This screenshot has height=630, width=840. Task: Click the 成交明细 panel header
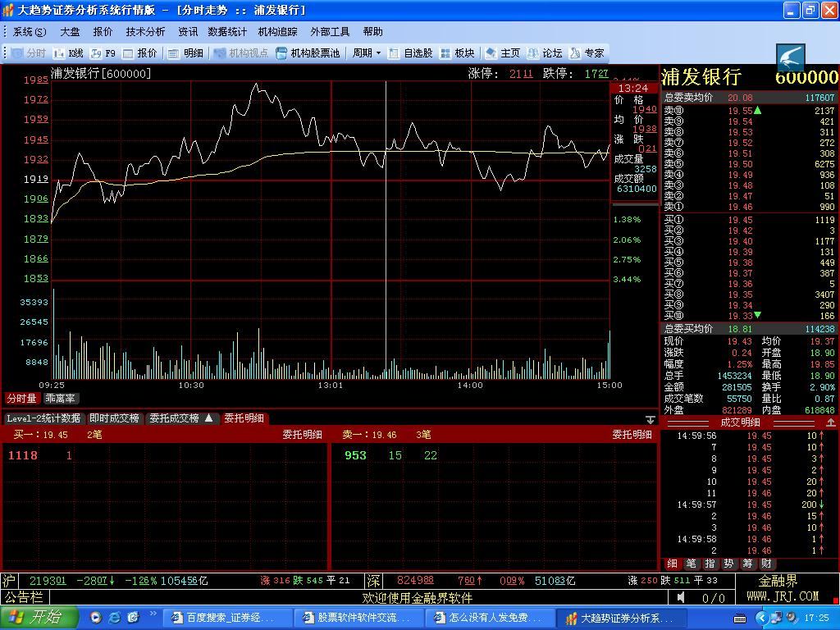click(x=741, y=422)
